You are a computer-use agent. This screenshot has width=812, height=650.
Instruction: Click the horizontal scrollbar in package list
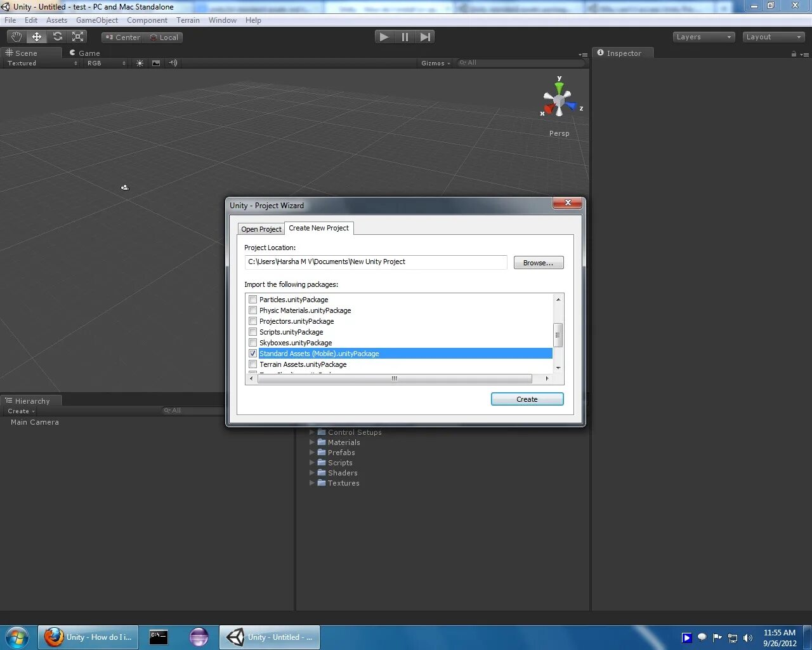coord(394,378)
